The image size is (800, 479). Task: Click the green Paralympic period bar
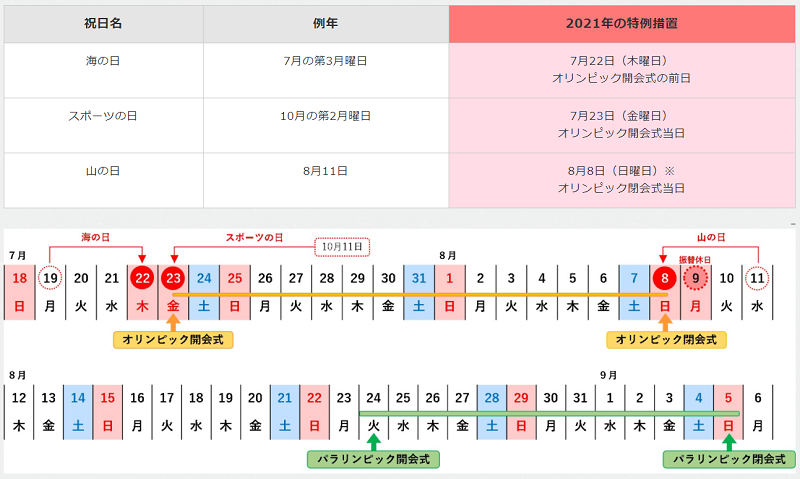548,413
